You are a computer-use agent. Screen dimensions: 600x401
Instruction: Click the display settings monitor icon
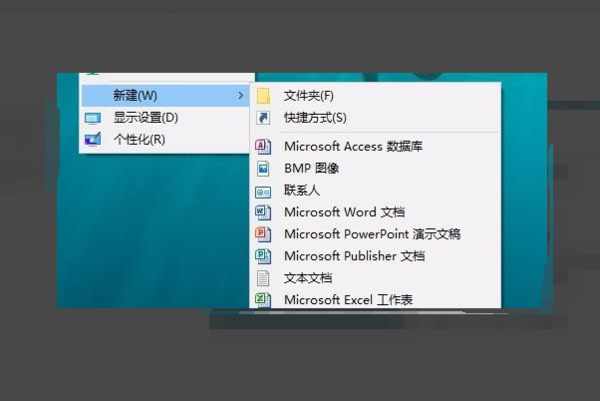93,119
